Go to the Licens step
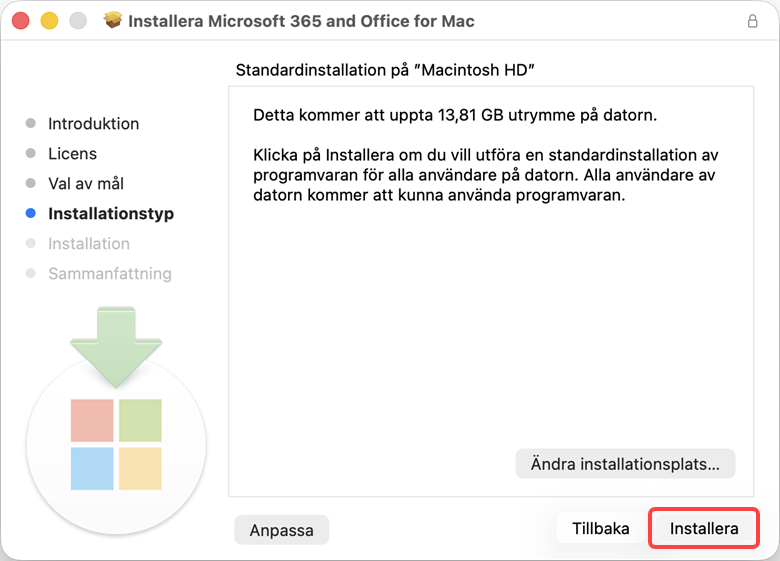The image size is (780, 561). tap(72, 154)
